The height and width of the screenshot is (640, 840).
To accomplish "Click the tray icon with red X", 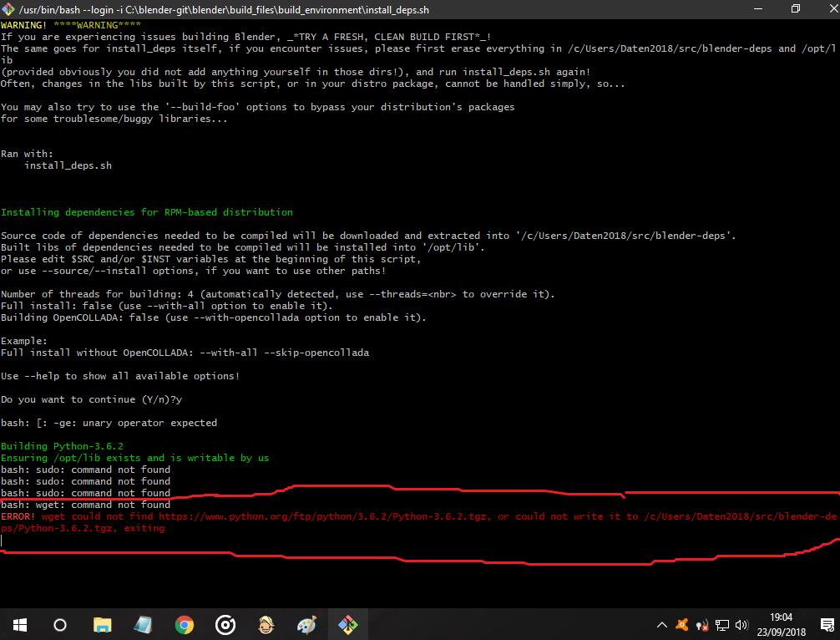I will coord(701,626).
